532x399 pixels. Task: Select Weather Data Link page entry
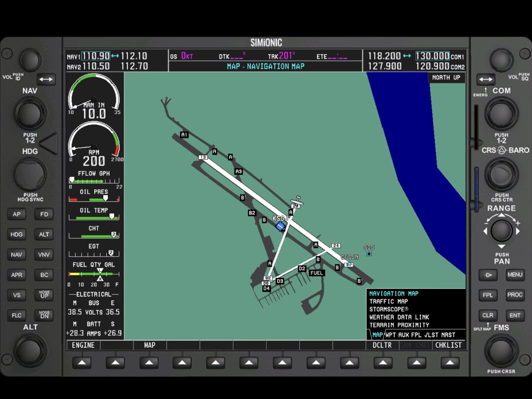point(399,317)
